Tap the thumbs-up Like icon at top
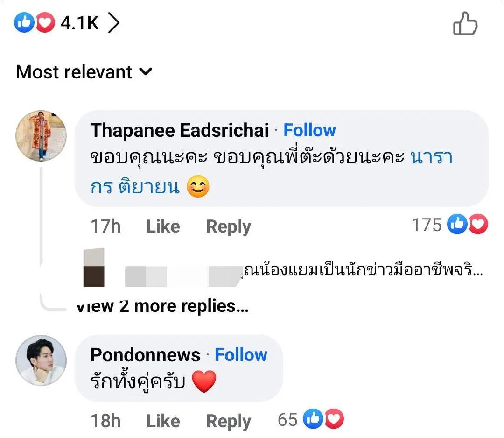Screen dimensions: 504x438 click(465, 24)
